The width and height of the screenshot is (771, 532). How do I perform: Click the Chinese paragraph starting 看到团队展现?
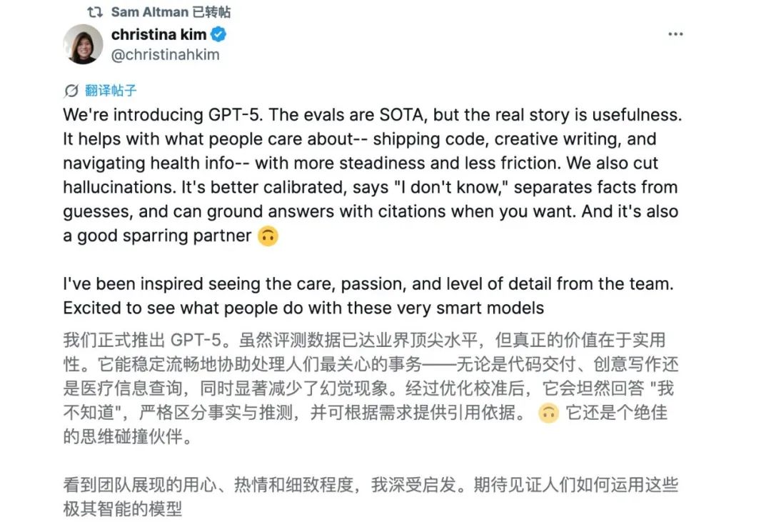(370, 497)
